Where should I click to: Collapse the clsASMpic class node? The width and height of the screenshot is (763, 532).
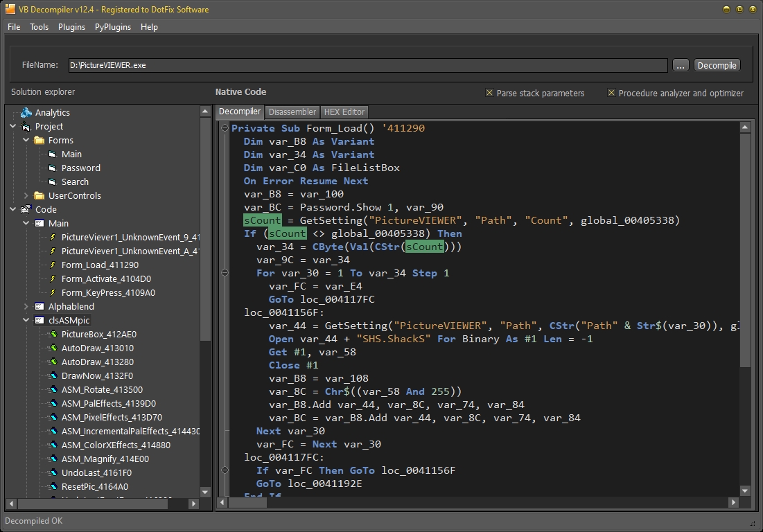point(26,320)
